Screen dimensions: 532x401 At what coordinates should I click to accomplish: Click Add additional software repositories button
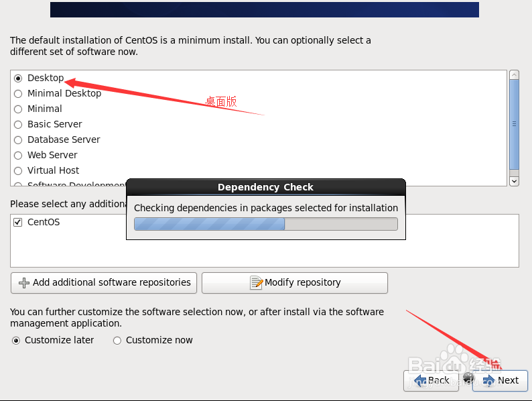click(104, 283)
